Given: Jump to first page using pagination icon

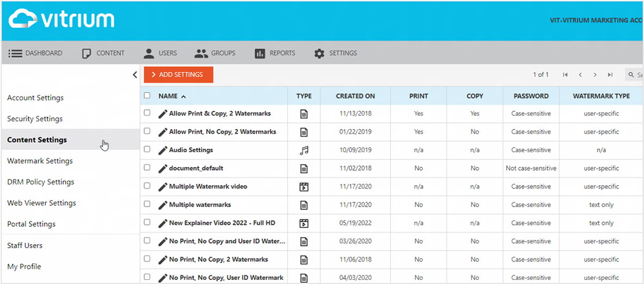Looking at the screenshot, I should point(565,75).
